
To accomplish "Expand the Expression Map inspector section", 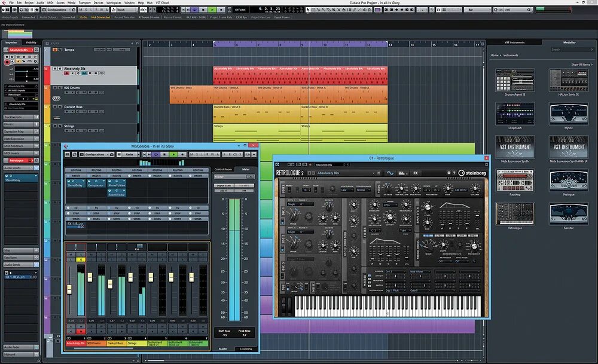I will point(21,131).
